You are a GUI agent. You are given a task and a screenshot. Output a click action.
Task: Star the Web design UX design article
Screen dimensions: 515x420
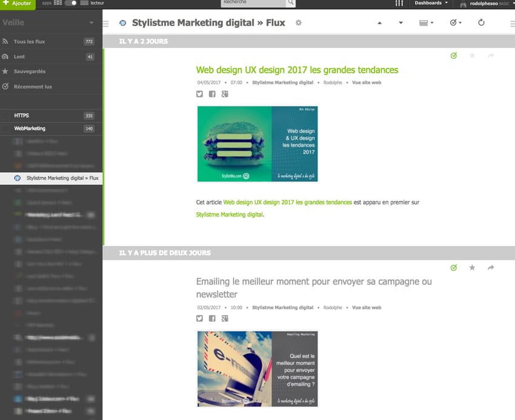pos(472,56)
